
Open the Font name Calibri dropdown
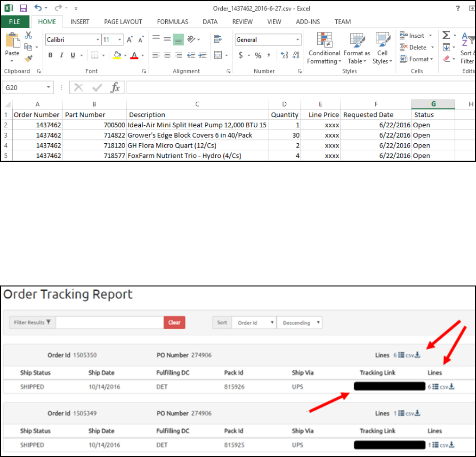[98, 40]
